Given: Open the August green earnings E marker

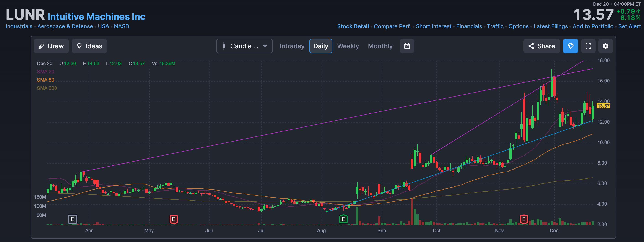Looking at the screenshot, I should [343, 219].
